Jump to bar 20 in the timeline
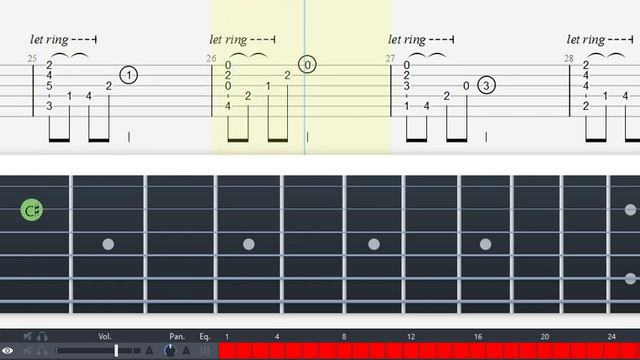The width and height of the screenshot is (640, 360). 545,337
